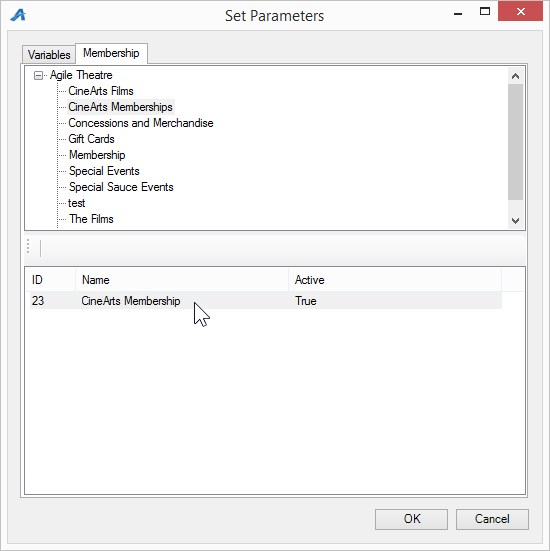Select the CineArts Memberships tree item
The width and height of the screenshot is (550, 551).
[x=121, y=107]
